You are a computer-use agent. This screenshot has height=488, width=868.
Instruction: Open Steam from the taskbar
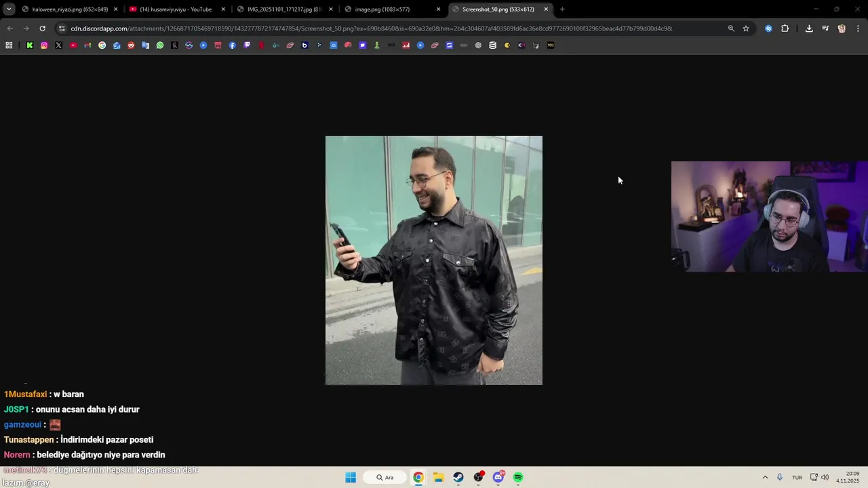(x=458, y=477)
